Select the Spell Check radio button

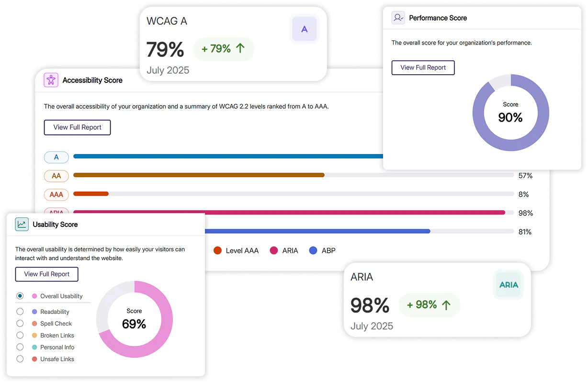(x=20, y=323)
